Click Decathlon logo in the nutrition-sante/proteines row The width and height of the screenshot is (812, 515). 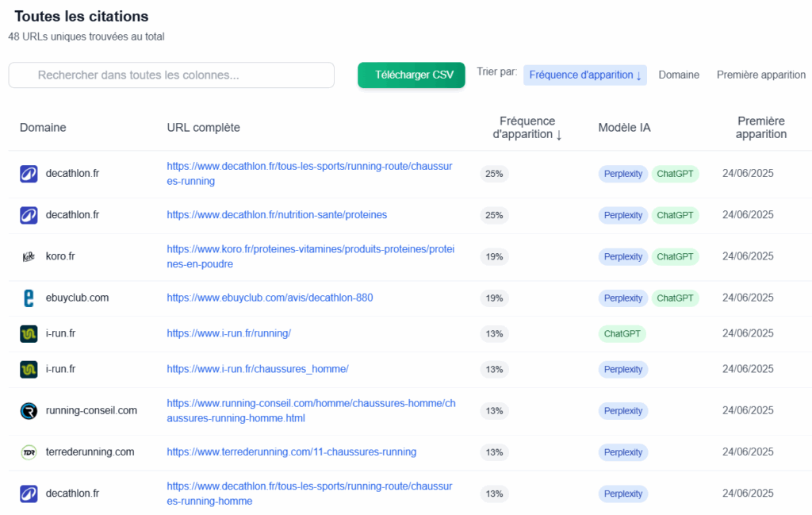29,215
